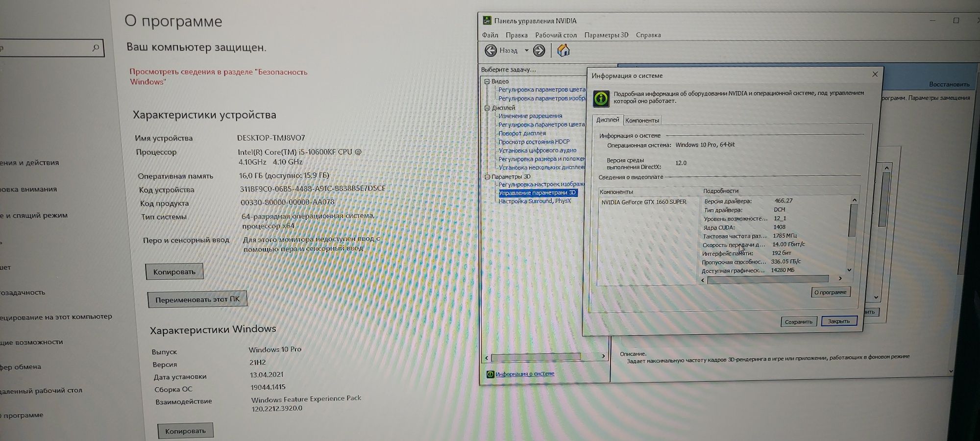Open Home icon in NVIDIA Control Panel toolbar
980x441 pixels.
tap(563, 50)
